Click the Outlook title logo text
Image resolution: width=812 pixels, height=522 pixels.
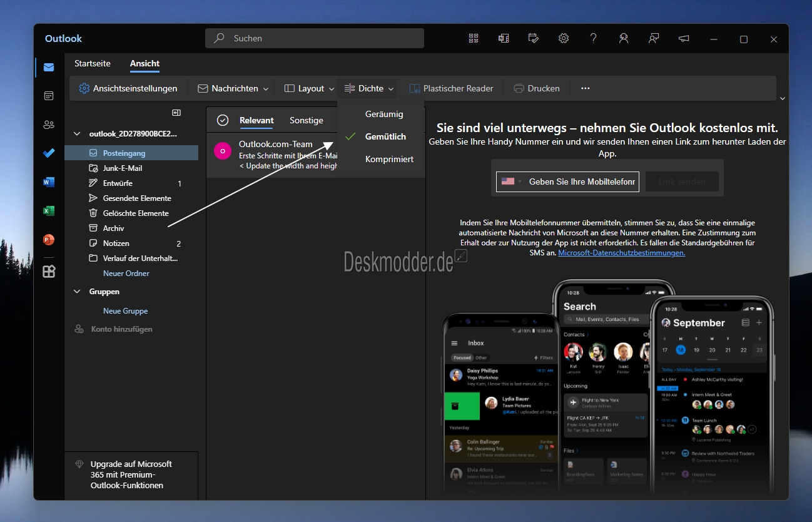(63, 38)
